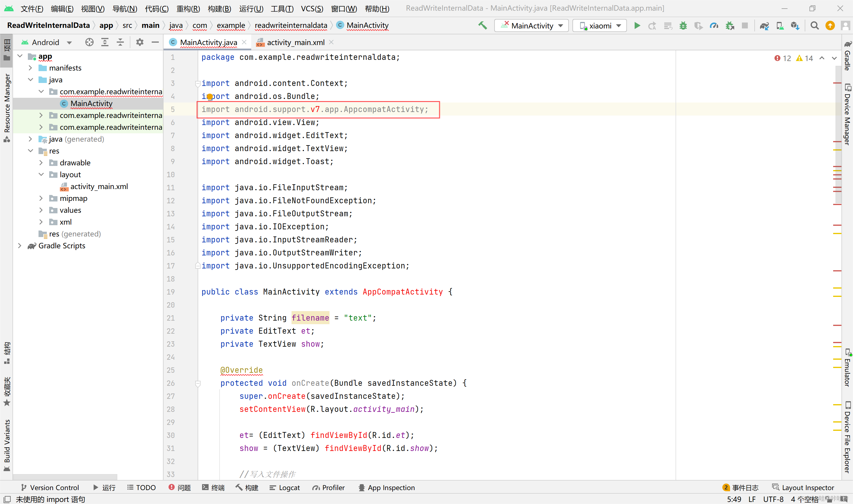
Task: Click Select Opened File target icon
Action: (x=89, y=42)
